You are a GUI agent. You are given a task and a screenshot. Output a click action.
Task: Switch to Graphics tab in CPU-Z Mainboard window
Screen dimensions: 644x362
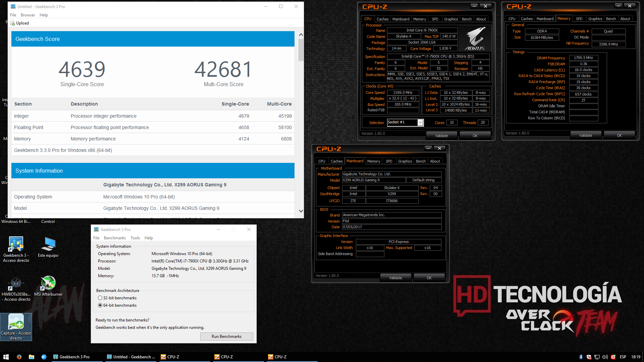pos(405,161)
